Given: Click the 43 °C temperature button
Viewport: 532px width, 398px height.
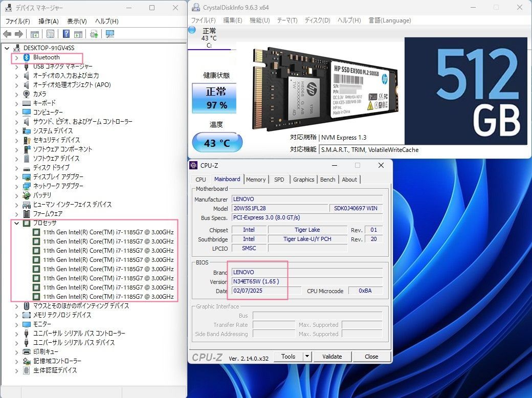Looking at the screenshot, I should pyautogui.click(x=217, y=143).
